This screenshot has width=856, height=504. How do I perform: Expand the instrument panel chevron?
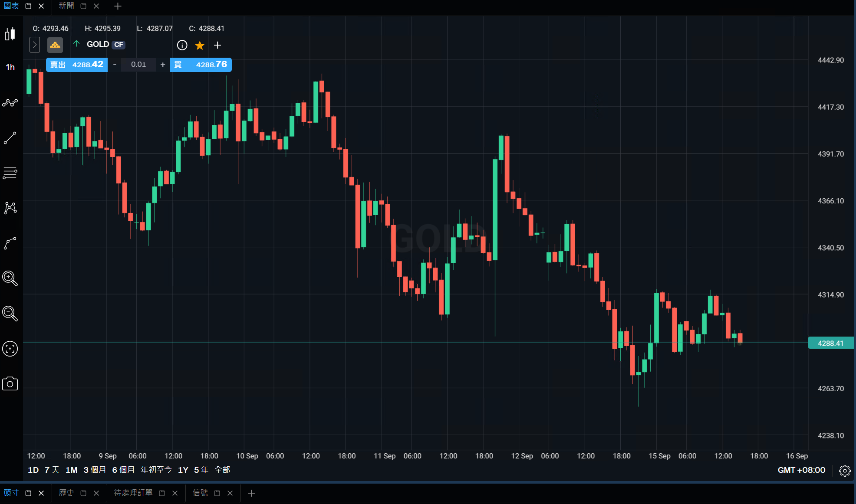[35, 45]
